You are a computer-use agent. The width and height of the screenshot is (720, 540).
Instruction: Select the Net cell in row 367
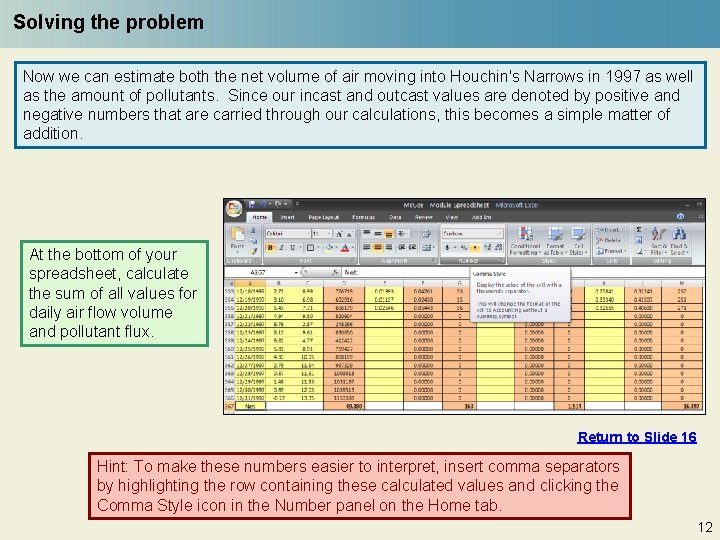coord(251,406)
